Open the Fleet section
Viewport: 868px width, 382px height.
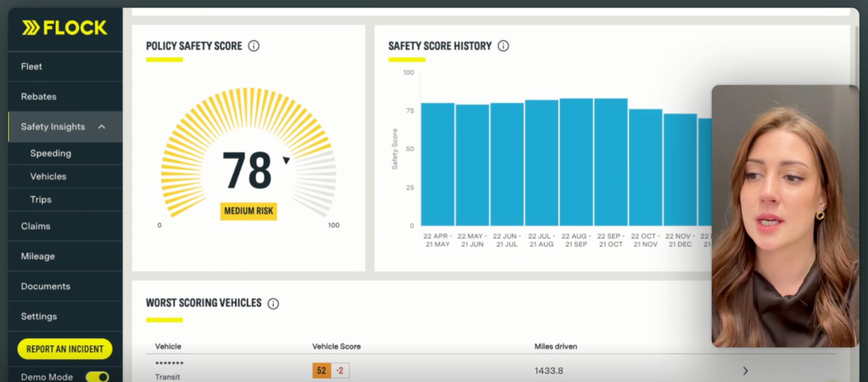coord(32,67)
